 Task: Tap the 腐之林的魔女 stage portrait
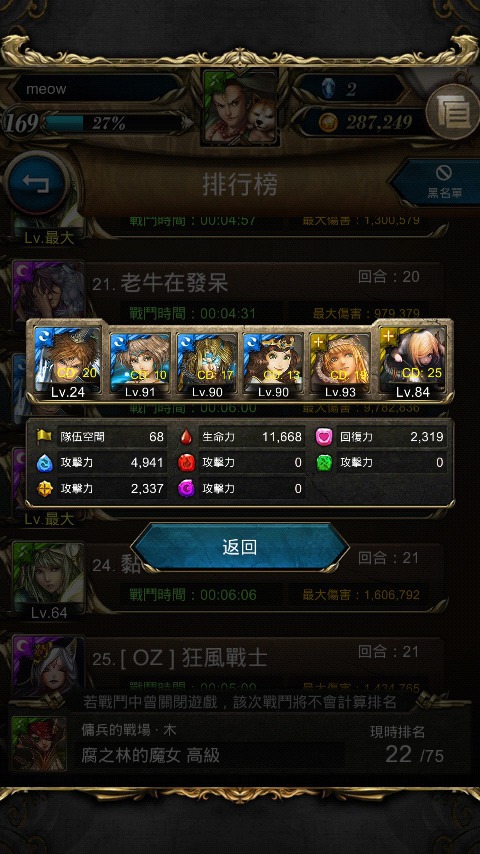coord(39,743)
